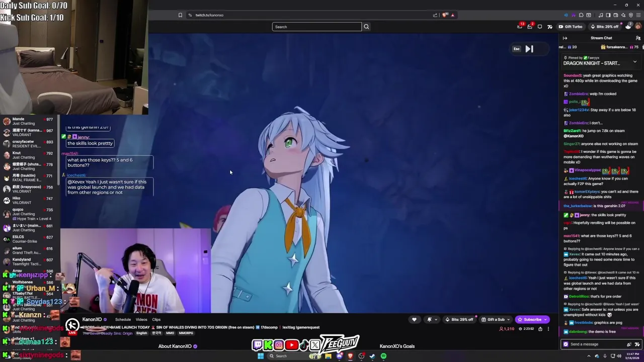Toggle the browser sidebar panel icon
This screenshot has width=644, height=362.
[608, 15]
